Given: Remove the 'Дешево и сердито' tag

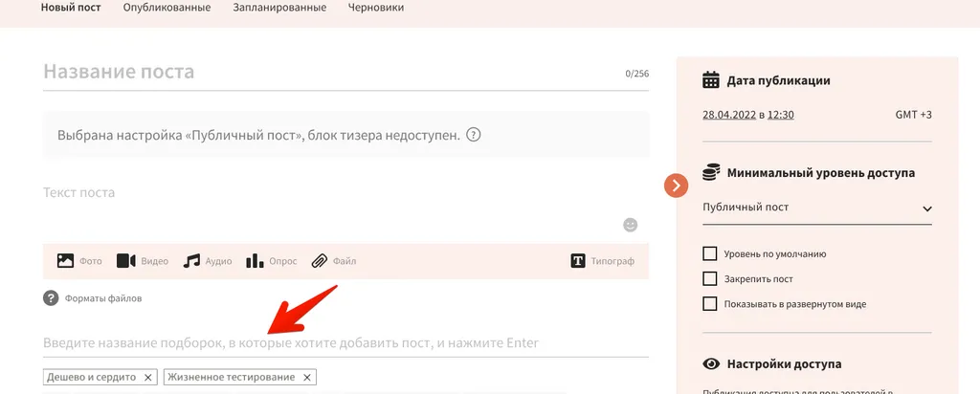Looking at the screenshot, I should 147,378.
